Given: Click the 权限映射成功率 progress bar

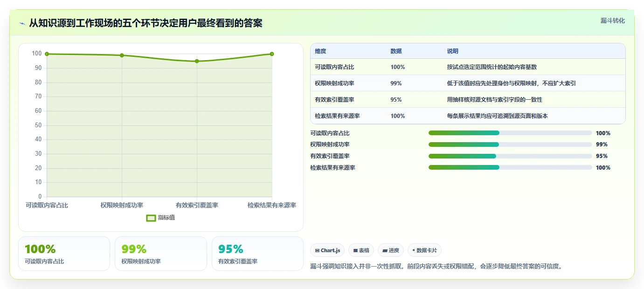Looking at the screenshot, I should tap(510, 144).
